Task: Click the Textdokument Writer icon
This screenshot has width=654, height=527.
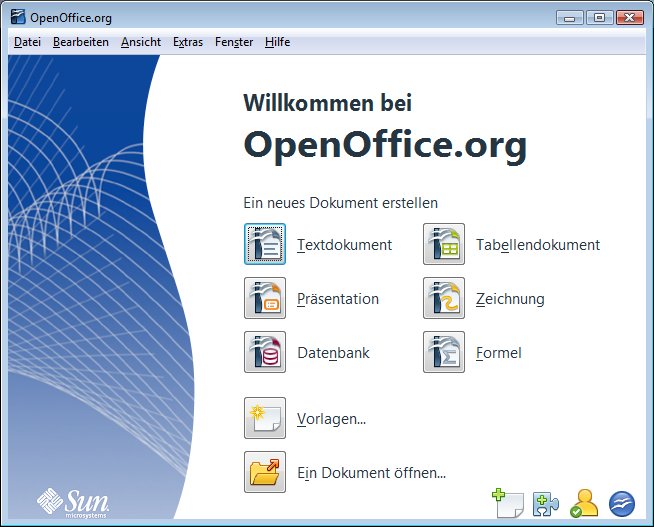Action: pyautogui.click(x=265, y=244)
